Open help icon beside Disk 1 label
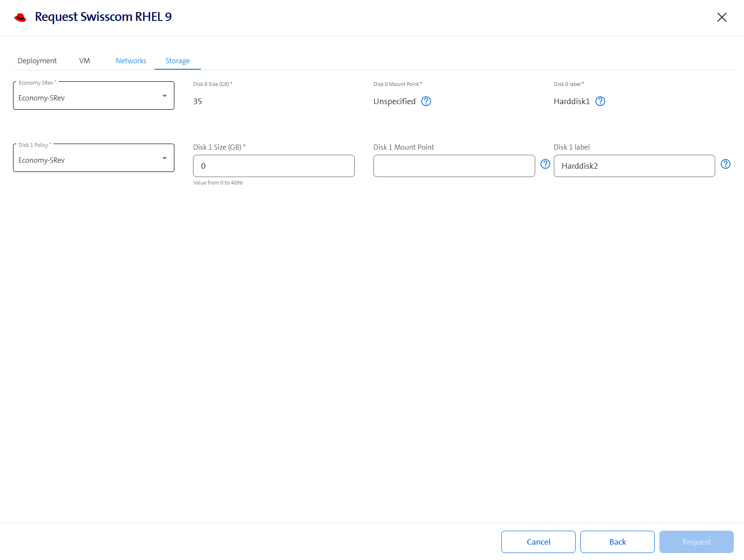The width and height of the screenshot is (744, 560). [x=725, y=164]
